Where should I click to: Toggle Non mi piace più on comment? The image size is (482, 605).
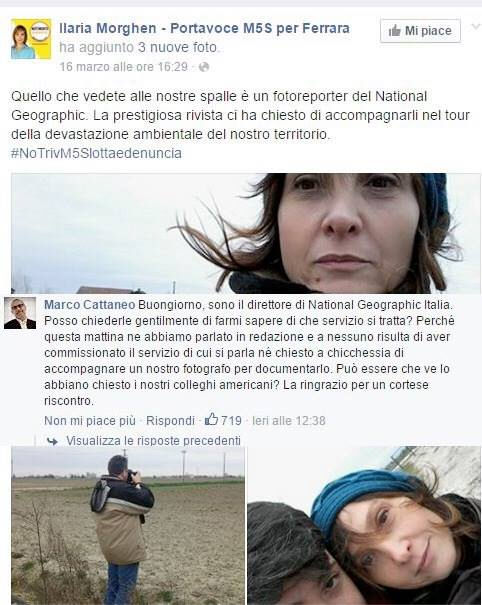click(90, 421)
